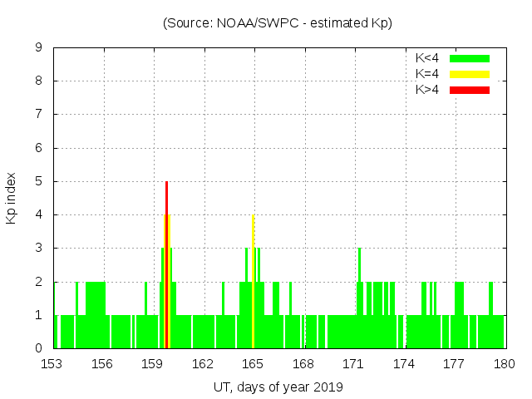Screen dimensions: 532x399
Task: Click the K=4 legend label text
Action: (x=427, y=74)
